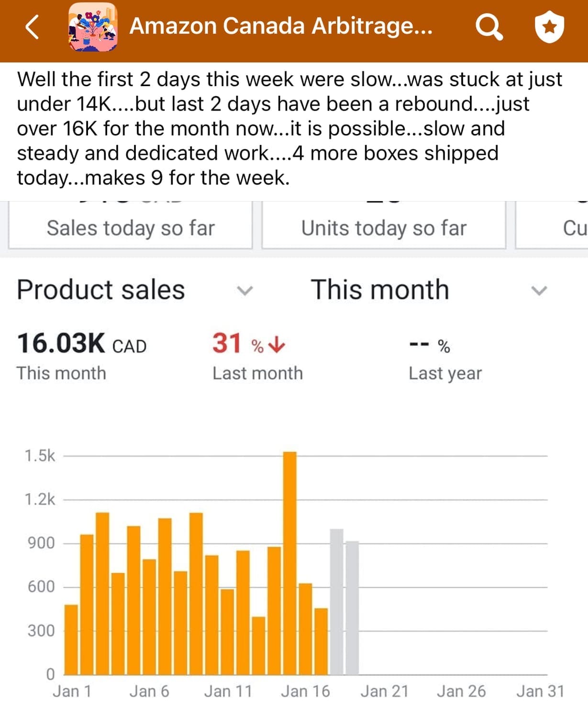588x718 pixels.
Task: Expand the Product sales dropdown chevron
Action: point(245,291)
